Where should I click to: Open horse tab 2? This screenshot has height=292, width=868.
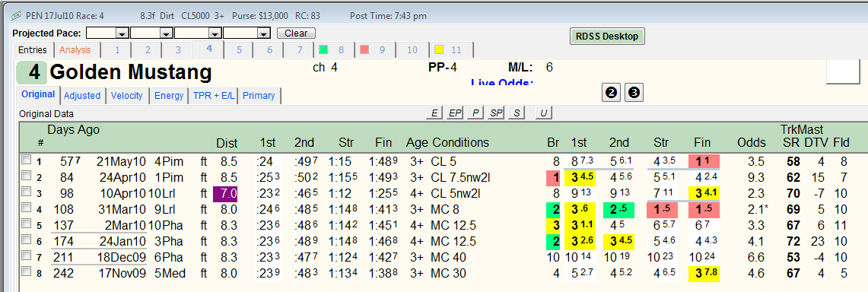148,49
